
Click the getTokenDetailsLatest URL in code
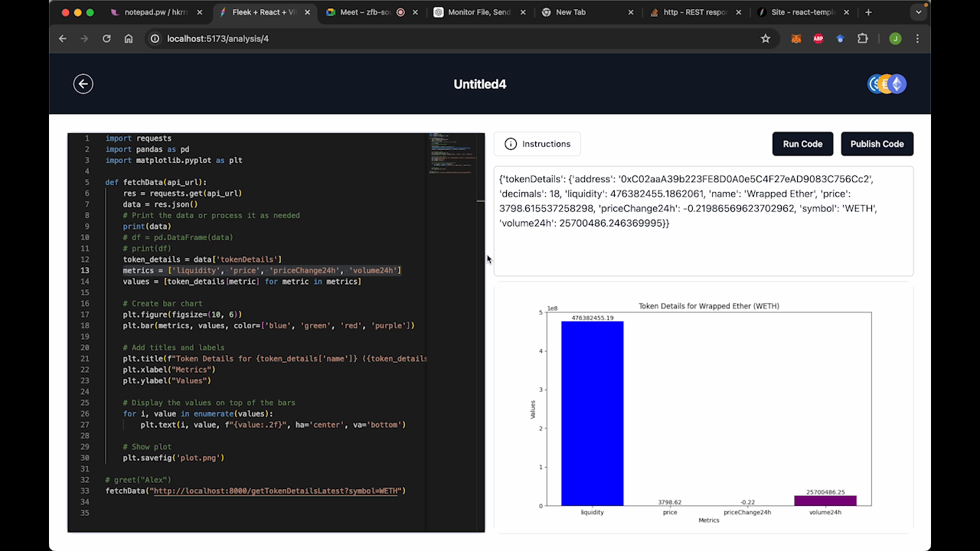pyautogui.click(x=276, y=491)
